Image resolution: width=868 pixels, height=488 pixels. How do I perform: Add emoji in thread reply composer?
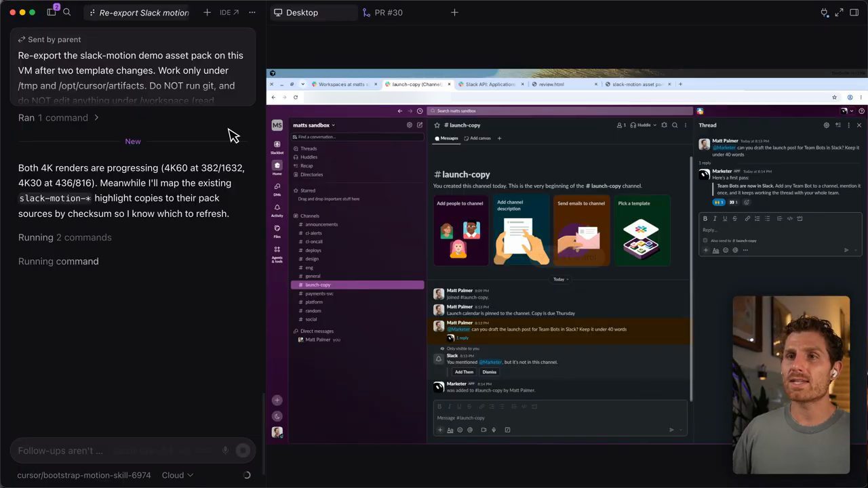point(726,250)
